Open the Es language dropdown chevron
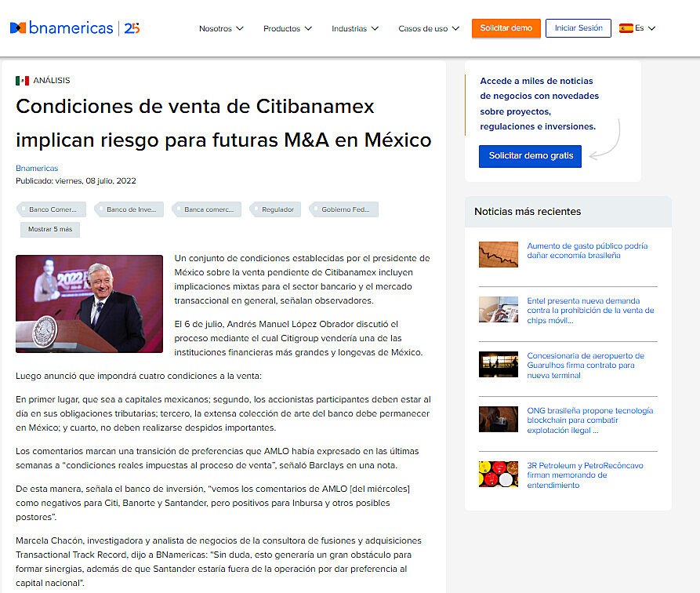Viewport: 700px width, 593px height. point(651,28)
